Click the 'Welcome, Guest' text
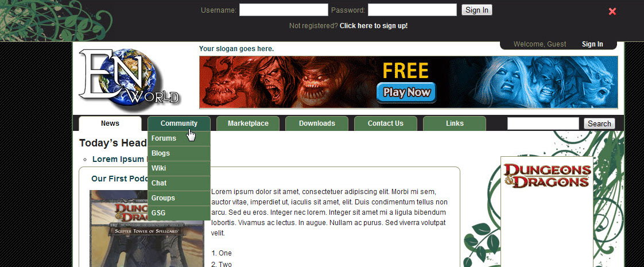 (x=540, y=44)
